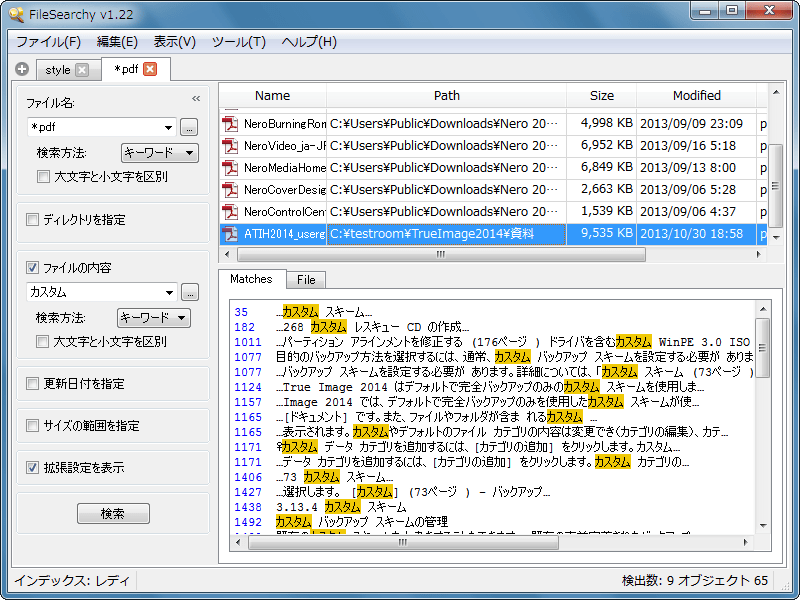The height and width of the screenshot is (600, 800).
Task: Uncheck ファイルの内容 checkbox
Action: click(x=32, y=267)
